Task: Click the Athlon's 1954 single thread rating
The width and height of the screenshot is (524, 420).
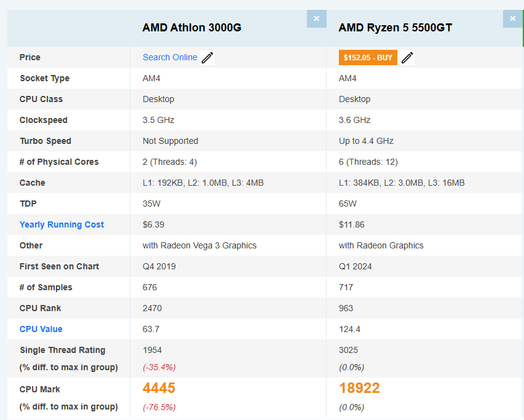Action: 152,350
